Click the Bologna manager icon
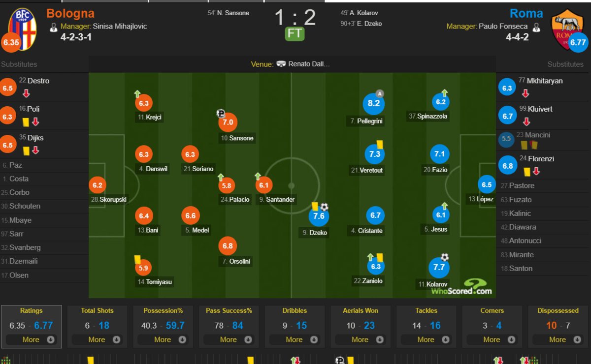The height and width of the screenshot is (364, 591). [54, 27]
